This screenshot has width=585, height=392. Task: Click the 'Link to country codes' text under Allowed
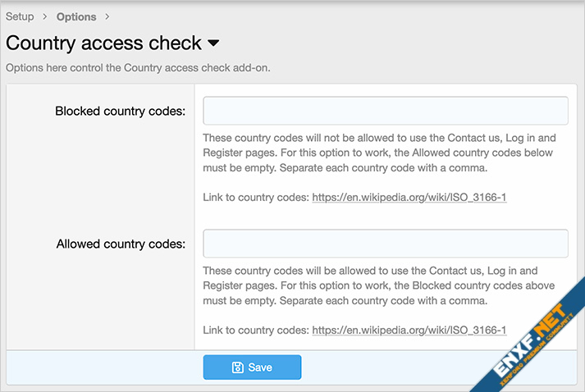click(x=256, y=330)
